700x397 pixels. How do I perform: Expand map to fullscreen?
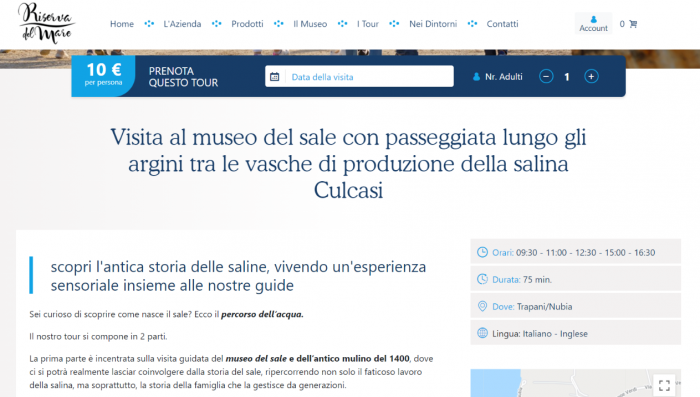pos(664,385)
